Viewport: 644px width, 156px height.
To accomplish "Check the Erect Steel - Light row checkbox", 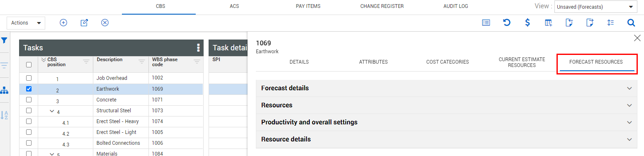I will tap(29, 132).
